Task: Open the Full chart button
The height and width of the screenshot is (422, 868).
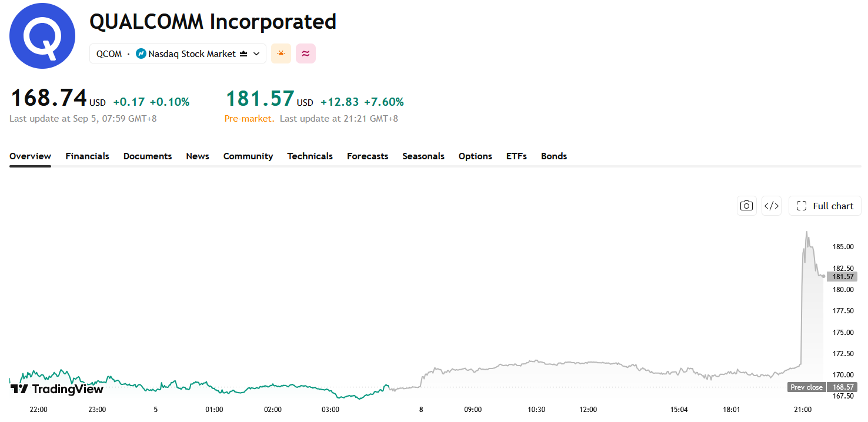Action: coord(825,206)
